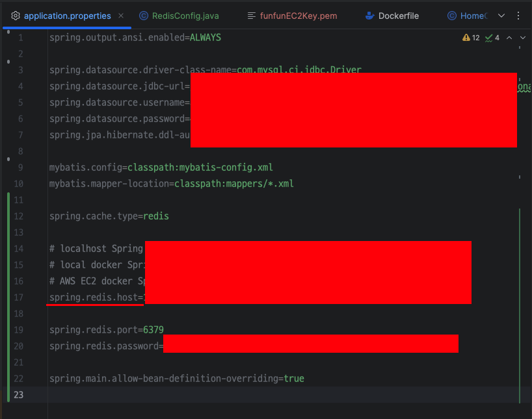Click the text file icon on funfunEC2Key.pem tab

[x=252, y=16]
